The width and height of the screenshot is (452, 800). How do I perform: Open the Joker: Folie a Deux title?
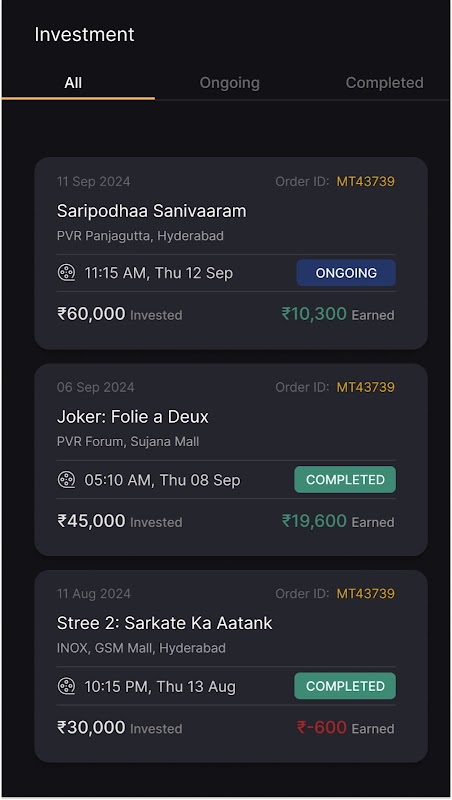point(133,417)
